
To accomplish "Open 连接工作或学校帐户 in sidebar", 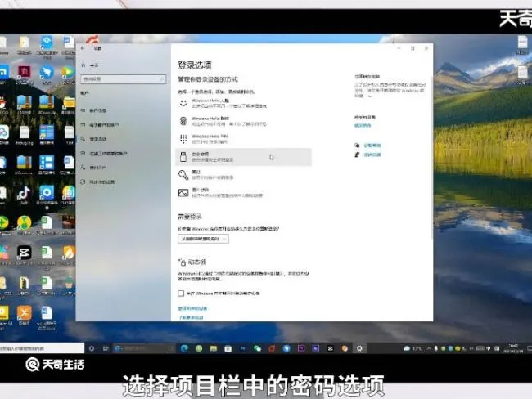I will click(104, 154).
